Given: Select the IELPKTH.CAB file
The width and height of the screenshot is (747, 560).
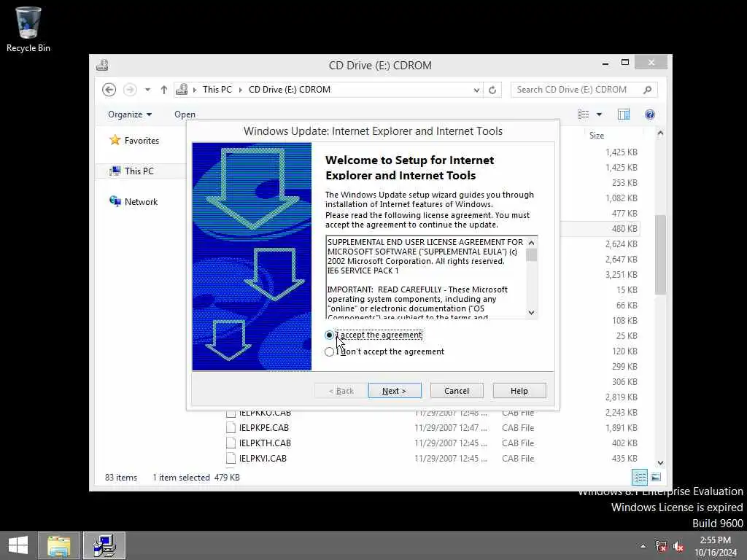Looking at the screenshot, I should click(264, 443).
